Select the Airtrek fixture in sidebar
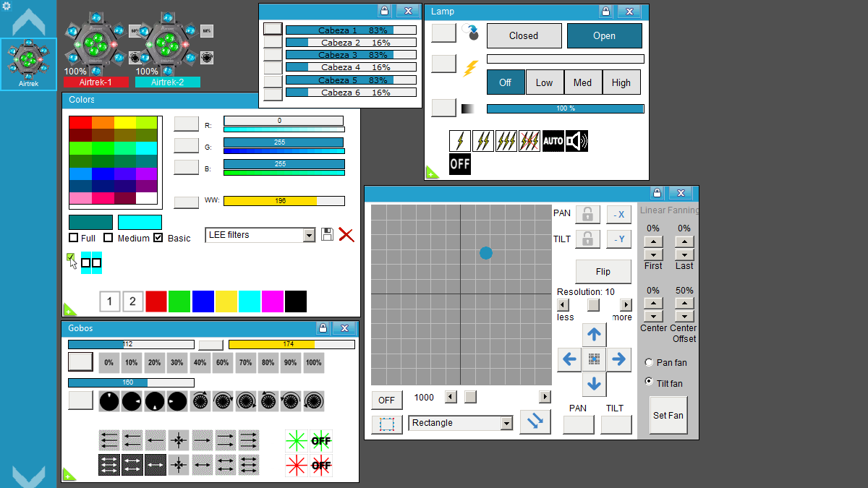Screen dimensions: 868x488 (x=28, y=64)
